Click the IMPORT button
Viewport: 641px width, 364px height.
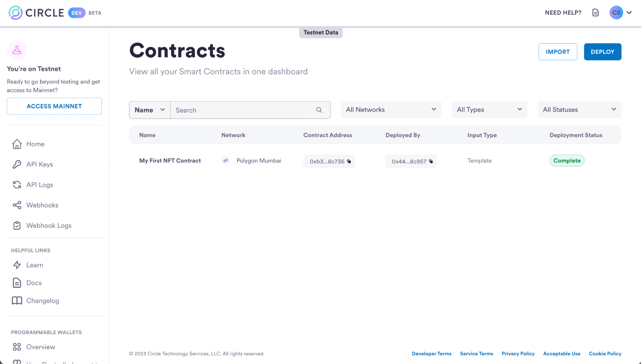click(558, 52)
